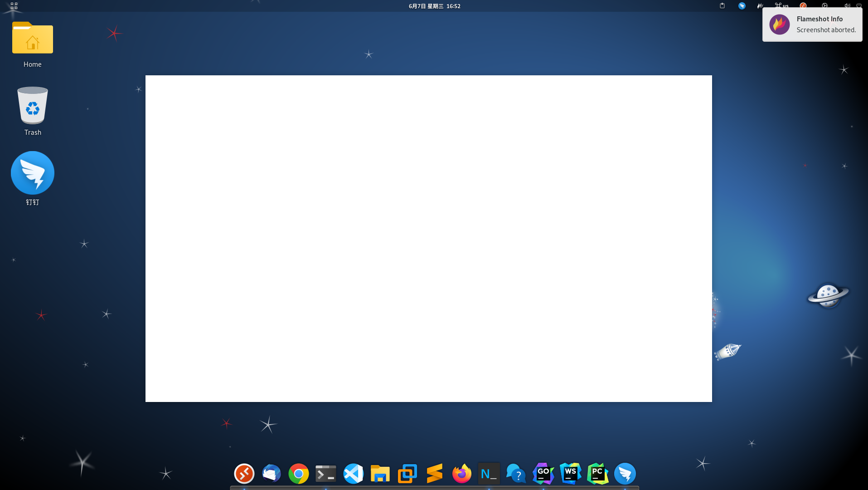The width and height of the screenshot is (868, 490).
Task: Open the calendar by clicking the date and time
Action: click(x=434, y=6)
